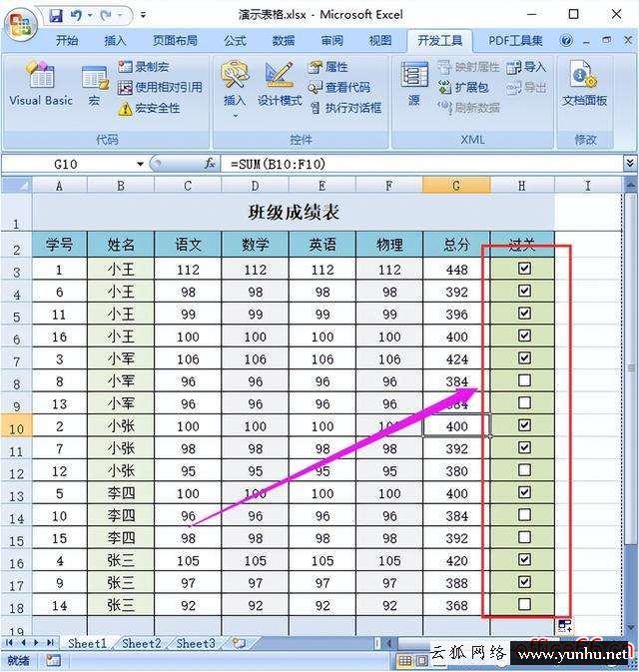Image resolution: width=639 pixels, height=672 pixels.
Task: Switch to the Sheet2 worksheet tab
Action: [x=141, y=643]
